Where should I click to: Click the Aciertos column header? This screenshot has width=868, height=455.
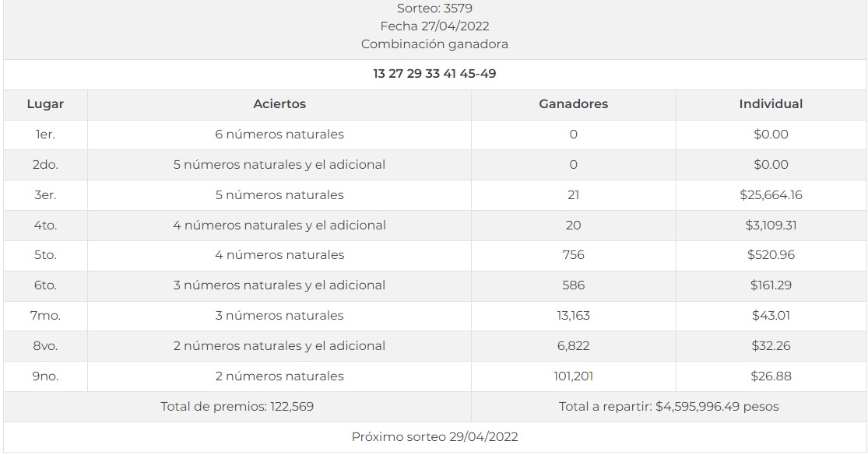point(279,104)
